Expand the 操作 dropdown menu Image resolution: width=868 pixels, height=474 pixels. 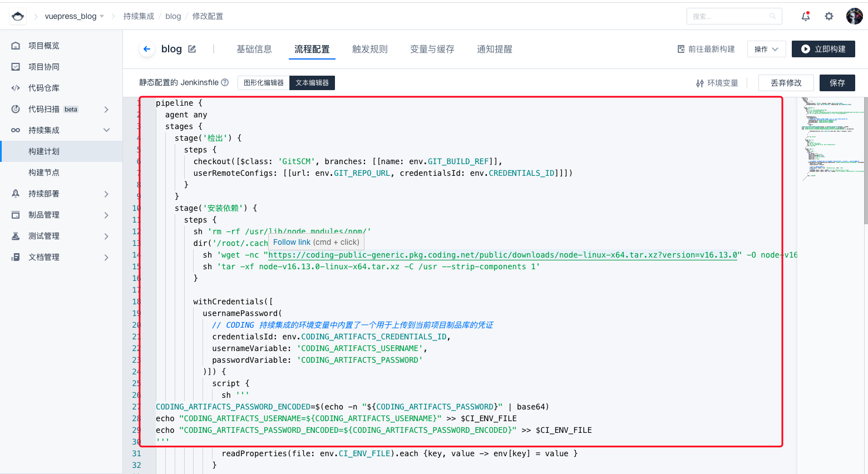click(x=766, y=49)
